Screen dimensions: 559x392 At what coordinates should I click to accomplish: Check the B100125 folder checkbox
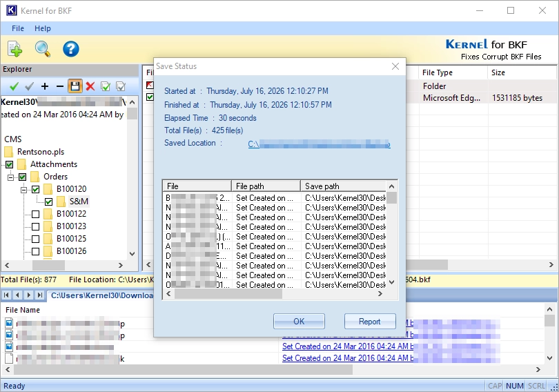tap(36, 239)
